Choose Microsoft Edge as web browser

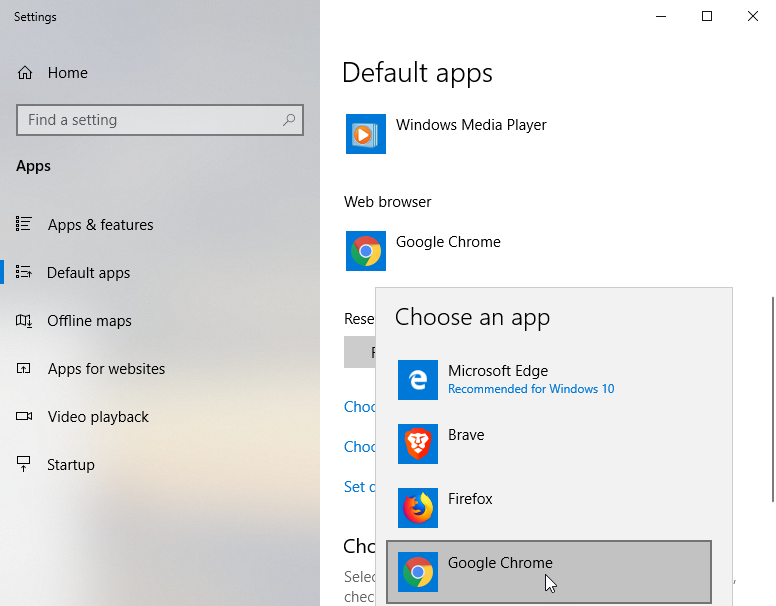coord(549,380)
